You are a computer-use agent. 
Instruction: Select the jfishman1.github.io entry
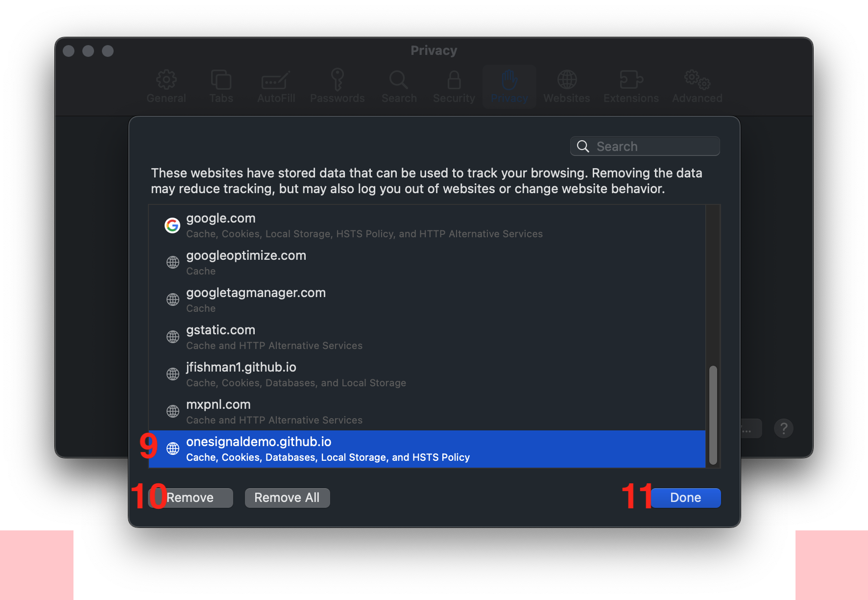(427, 375)
